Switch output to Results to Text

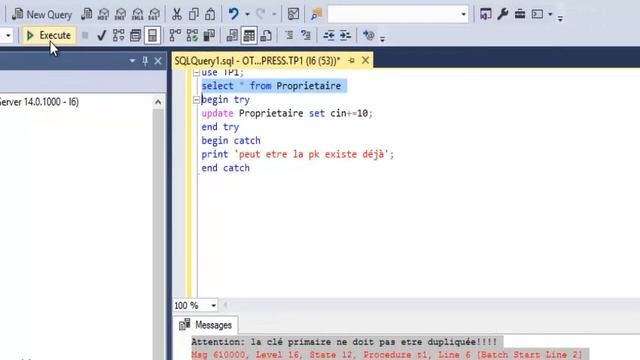232,36
